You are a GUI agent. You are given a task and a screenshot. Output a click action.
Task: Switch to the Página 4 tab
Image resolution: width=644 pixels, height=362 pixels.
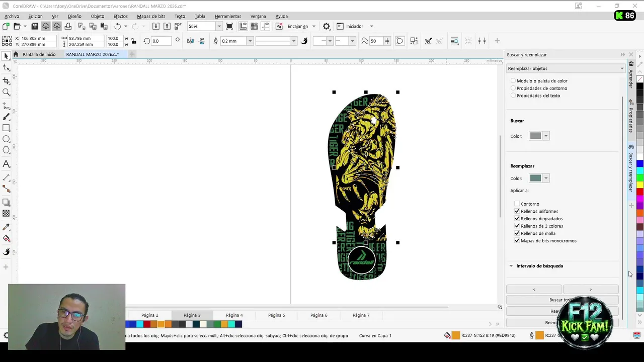pyautogui.click(x=234, y=315)
